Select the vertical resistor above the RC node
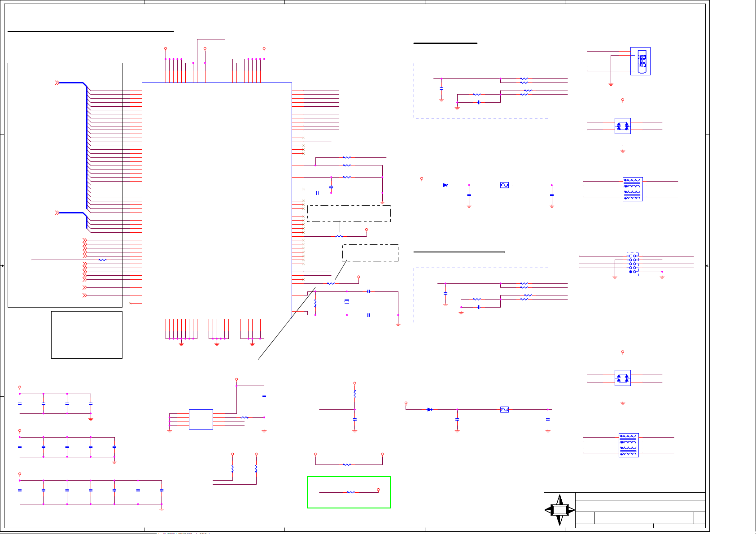Image resolution: width=756 pixels, height=534 pixels. (355, 394)
